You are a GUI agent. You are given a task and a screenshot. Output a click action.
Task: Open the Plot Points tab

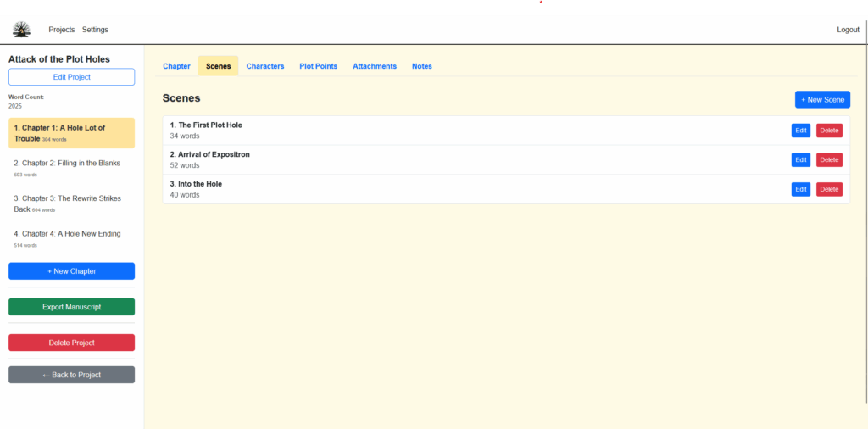[x=318, y=66]
